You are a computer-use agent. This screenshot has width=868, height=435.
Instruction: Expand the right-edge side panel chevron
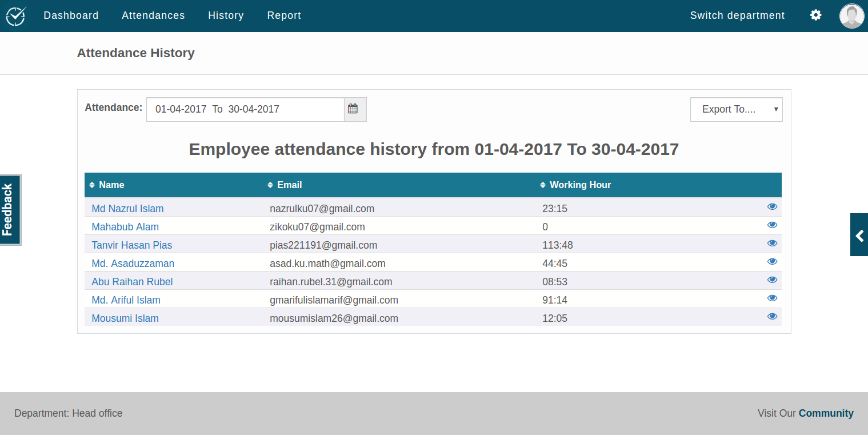click(859, 234)
